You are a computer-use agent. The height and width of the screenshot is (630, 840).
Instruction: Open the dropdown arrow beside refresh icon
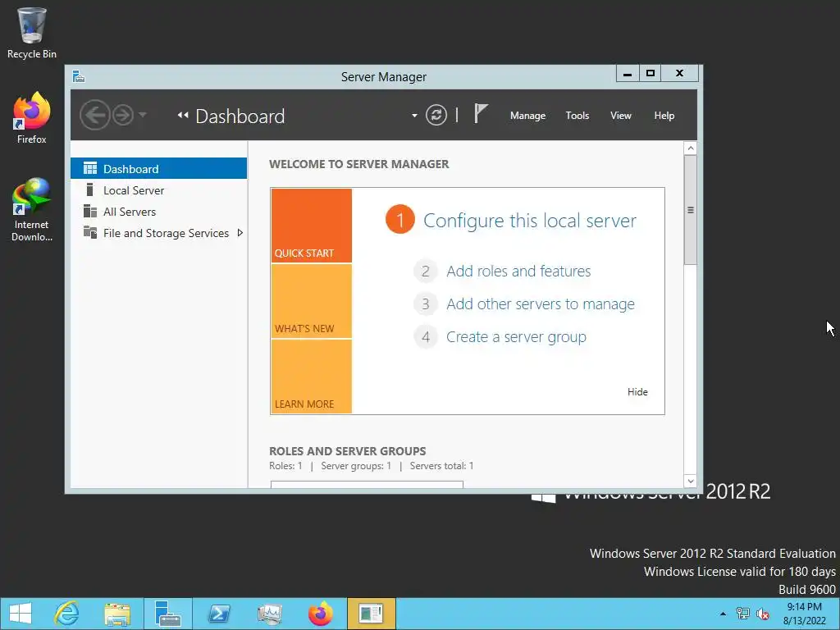414,116
